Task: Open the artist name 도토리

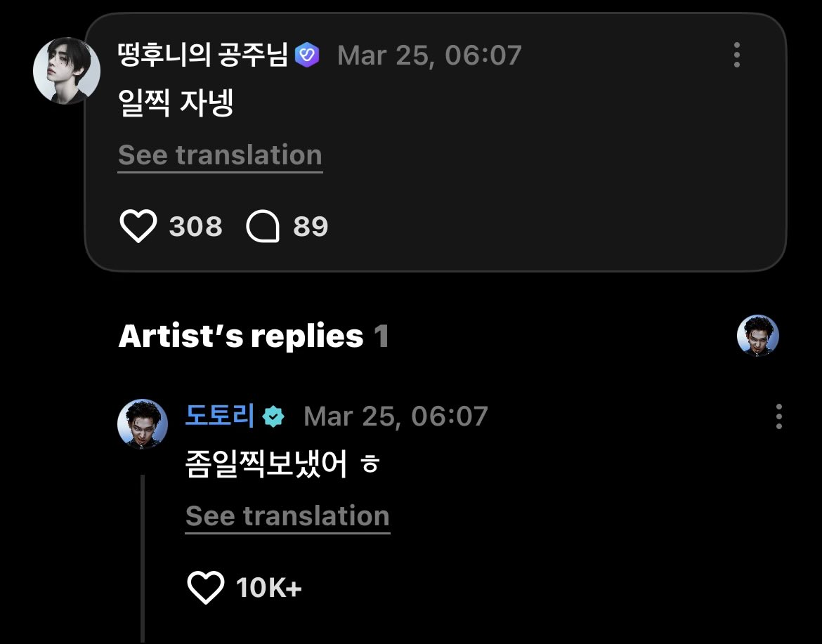Action: [219, 416]
